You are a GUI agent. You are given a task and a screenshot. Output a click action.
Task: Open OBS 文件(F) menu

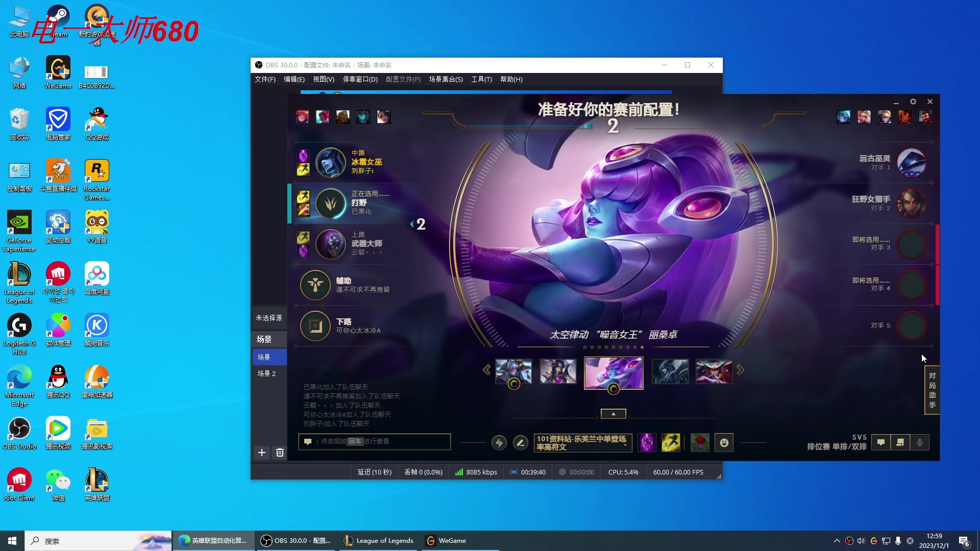pyautogui.click(x=265, y=79)
